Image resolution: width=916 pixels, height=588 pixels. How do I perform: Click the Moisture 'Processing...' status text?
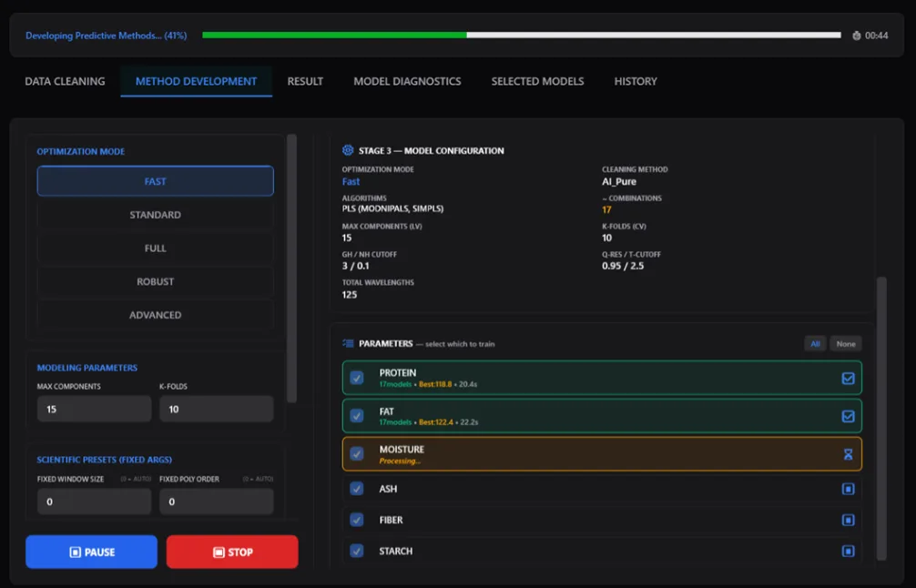(x=400, y=461)
